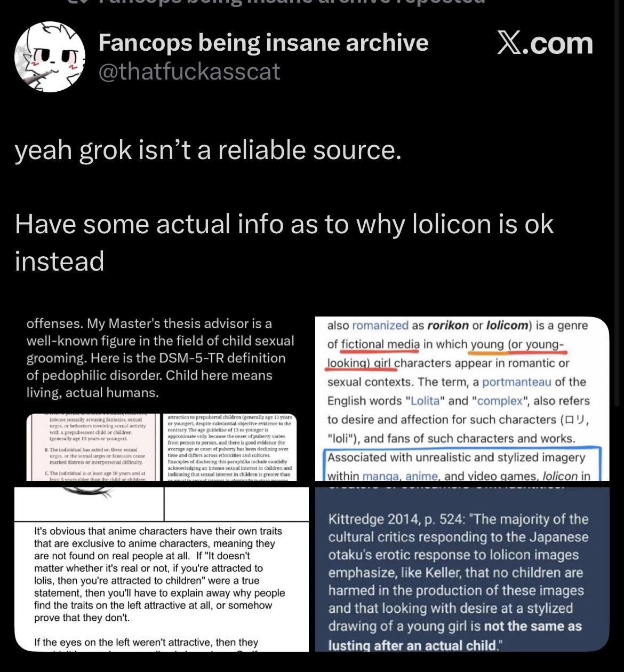Open the Kittredge 2014 quote image

pos(462,569)
